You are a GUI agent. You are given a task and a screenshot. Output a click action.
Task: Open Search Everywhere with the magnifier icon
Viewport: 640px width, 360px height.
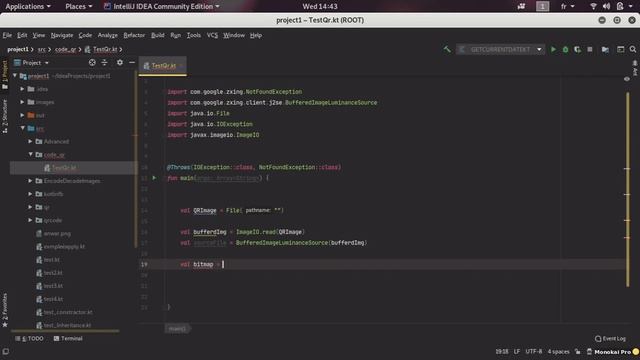pyautogui.click(x=633, y=49)
